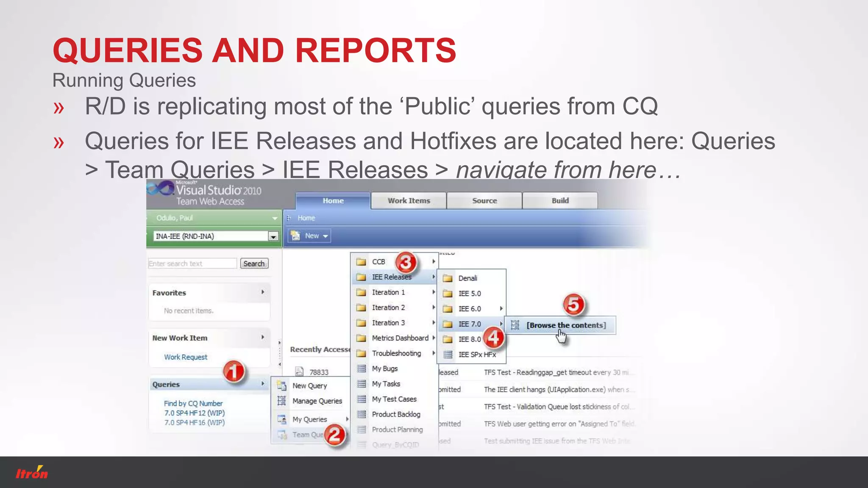Switch to the Home tab
Viewport: 868px width, 488px height.
coord(333,201)
